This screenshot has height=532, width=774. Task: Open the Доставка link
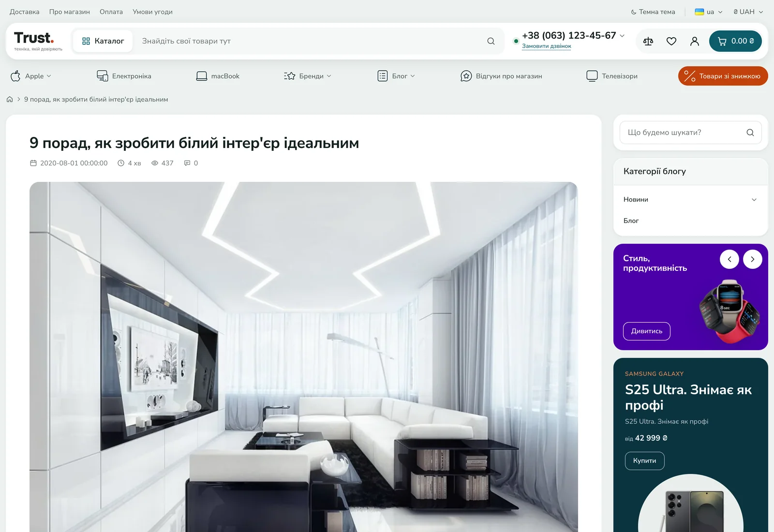25,12
